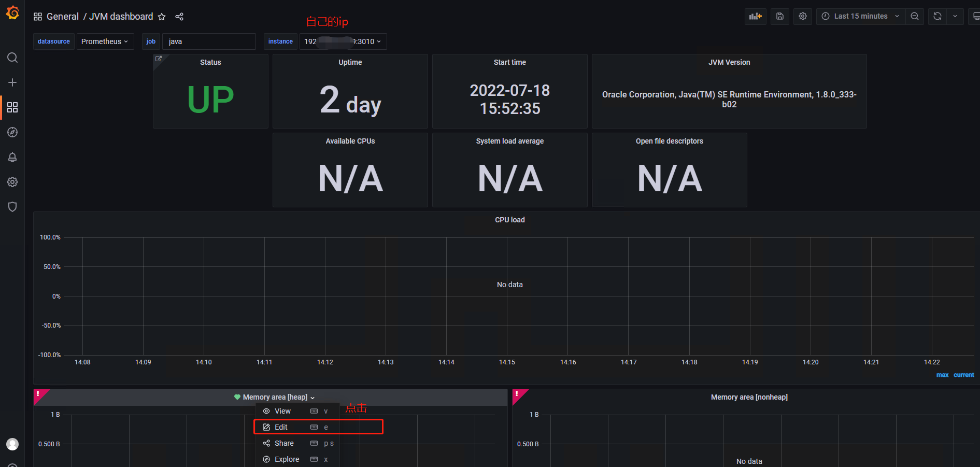Click the JVM dashboard title

point(121,17)
